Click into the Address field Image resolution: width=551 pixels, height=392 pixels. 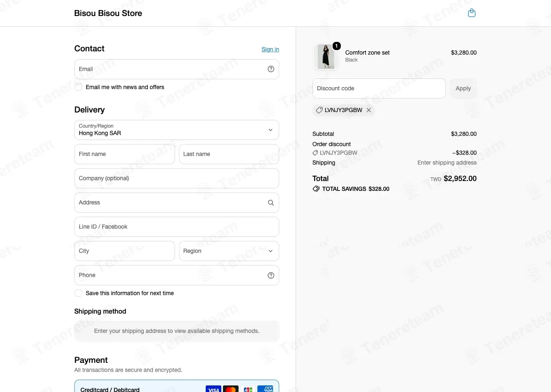coord(177,203)
